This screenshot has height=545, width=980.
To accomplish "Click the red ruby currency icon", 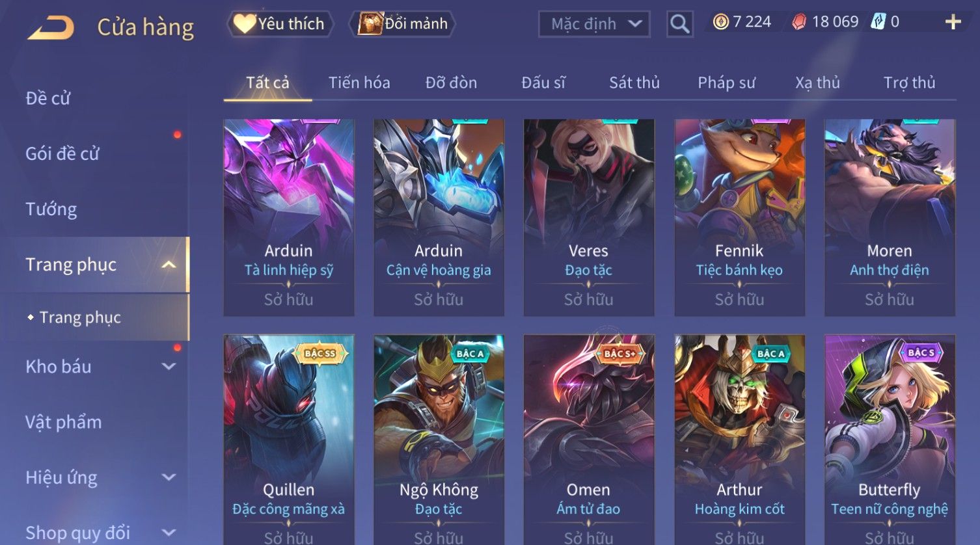I will pos(798,22).
